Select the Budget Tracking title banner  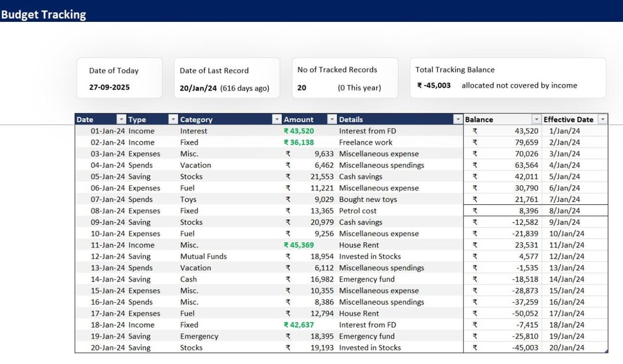44,14
